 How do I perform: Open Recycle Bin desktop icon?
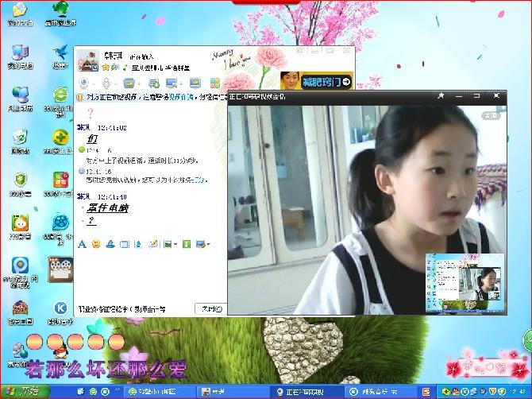click(x=20, y=141)
